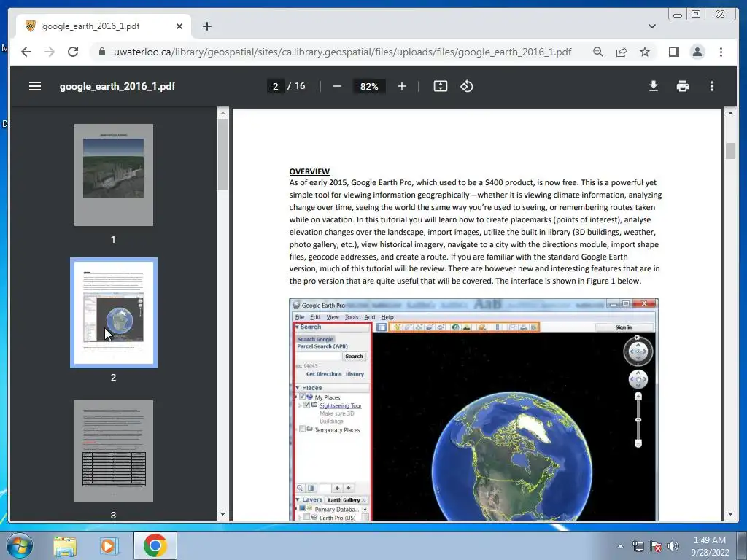Click the address bar zoom magnifier

598,52
